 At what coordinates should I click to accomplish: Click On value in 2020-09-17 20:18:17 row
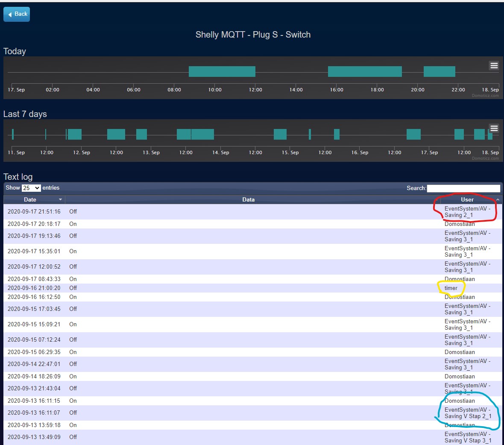point(73,224)
